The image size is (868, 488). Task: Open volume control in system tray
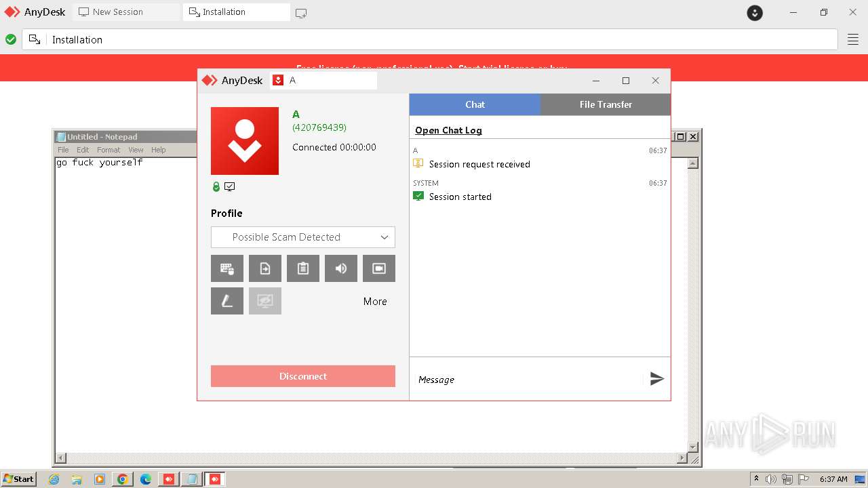click(771, 479)
